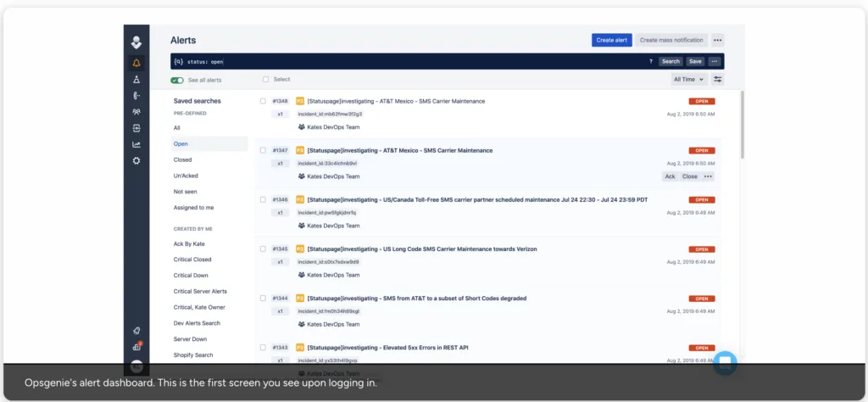Open the filter sliders icon beside All Time
This screenshot has width=868, height=402.
(717, 79)
